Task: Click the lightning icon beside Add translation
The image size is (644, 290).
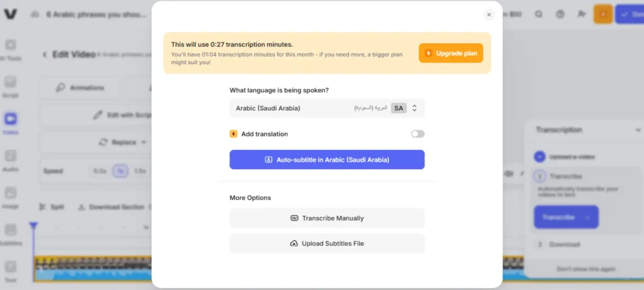Action: (233, 134)
